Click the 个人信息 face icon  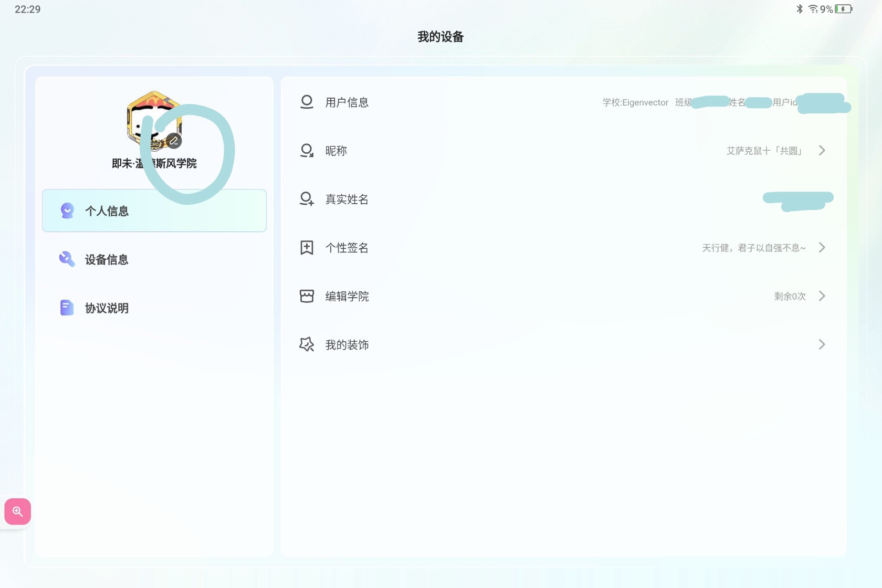coord(67,211)
